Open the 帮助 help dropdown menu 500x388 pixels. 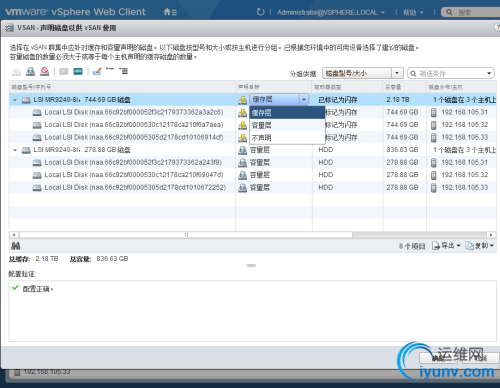[x=413, y=13]
